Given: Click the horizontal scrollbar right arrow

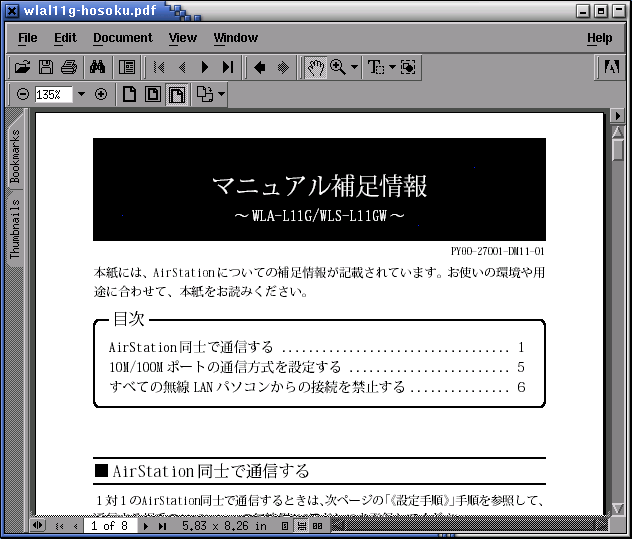Looking at the screenshot, I should (601, 525).
